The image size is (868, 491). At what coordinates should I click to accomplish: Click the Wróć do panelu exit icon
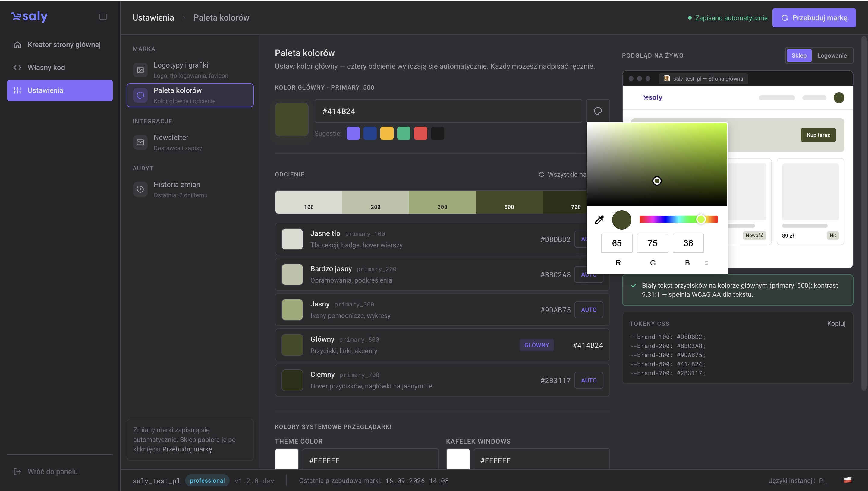[x=17, y=471]
